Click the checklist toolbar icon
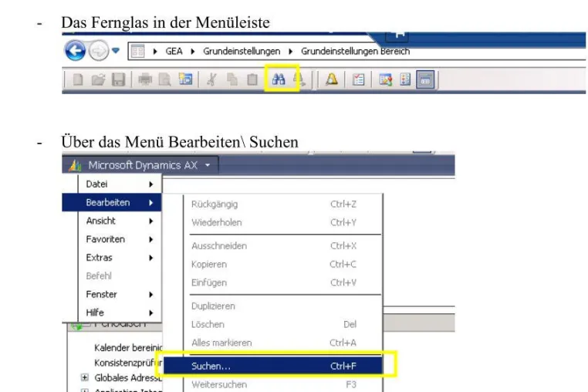 [x=359, y=79]
